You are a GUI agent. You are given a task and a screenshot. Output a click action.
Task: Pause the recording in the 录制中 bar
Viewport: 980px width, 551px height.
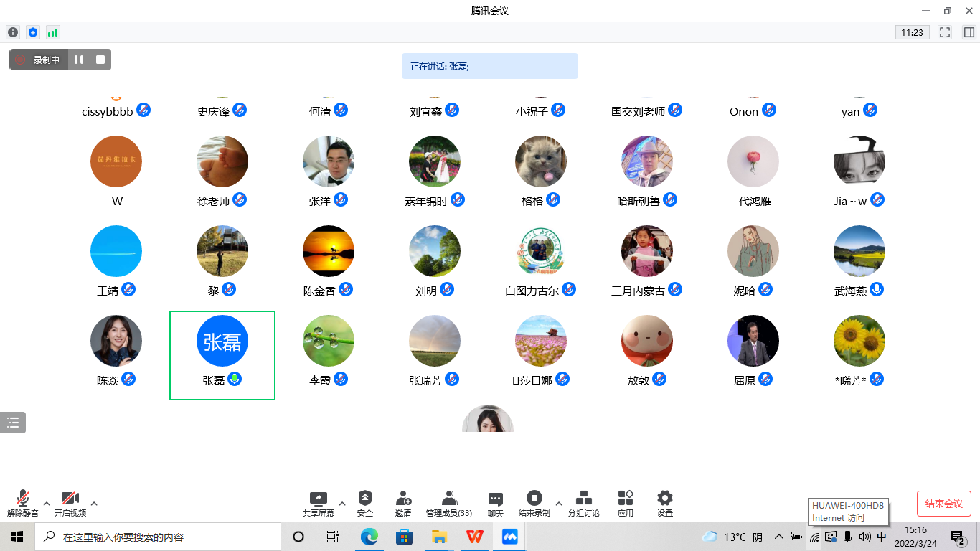point(79,60)
